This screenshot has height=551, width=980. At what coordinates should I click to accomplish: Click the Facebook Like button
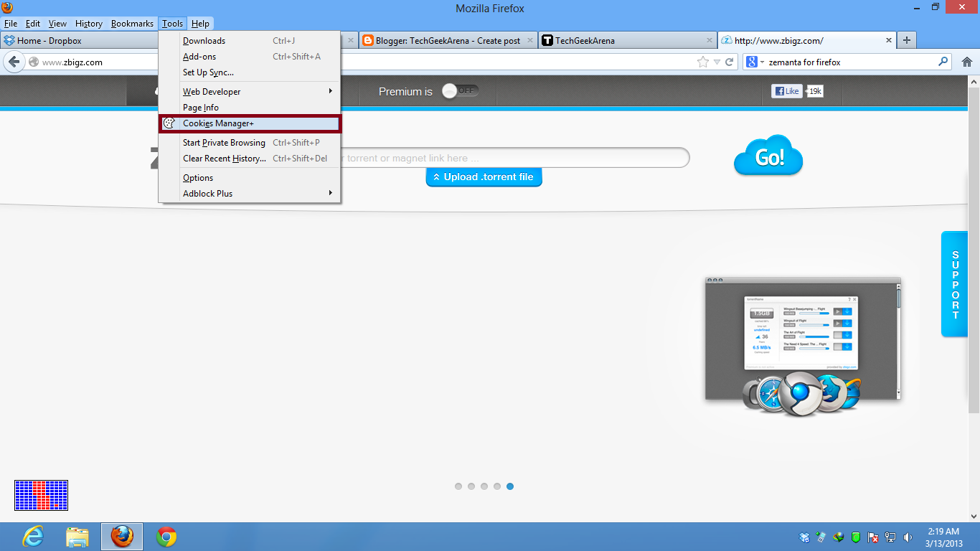(x=786, y=91)
